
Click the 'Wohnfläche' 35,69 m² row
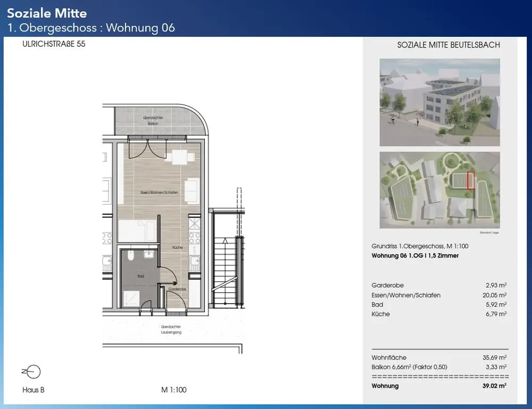point(439,357)
